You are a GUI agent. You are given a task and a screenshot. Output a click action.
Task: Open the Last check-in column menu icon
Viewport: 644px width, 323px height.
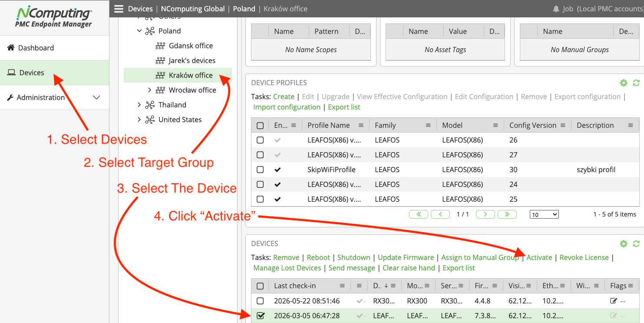point(342,286)
